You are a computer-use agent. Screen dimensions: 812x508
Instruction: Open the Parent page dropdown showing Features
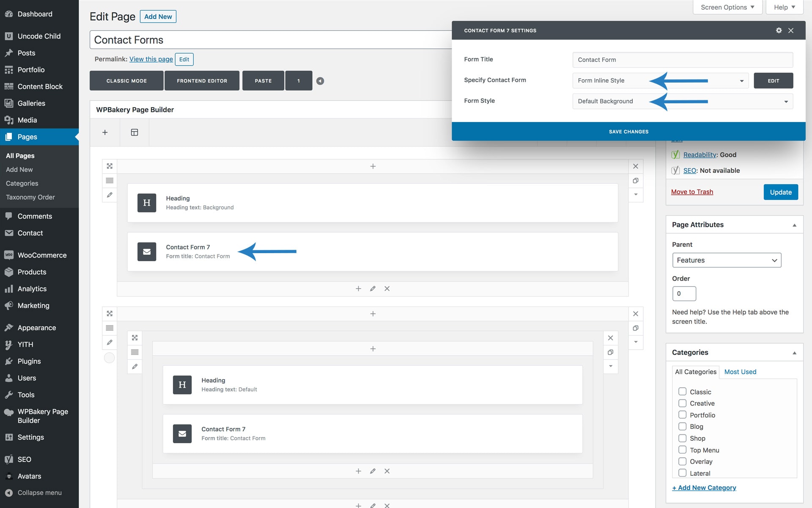click(726, 260)
